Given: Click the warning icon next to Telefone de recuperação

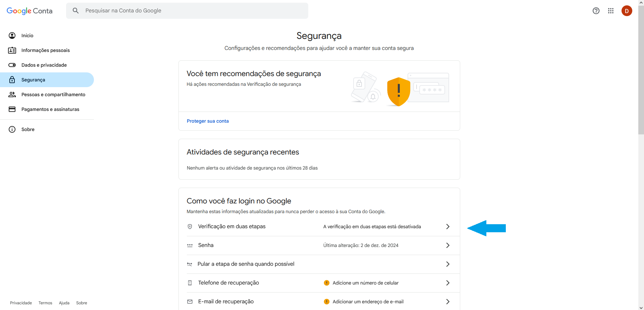Looking at the screenshot, I should click(x=326, y=283).
